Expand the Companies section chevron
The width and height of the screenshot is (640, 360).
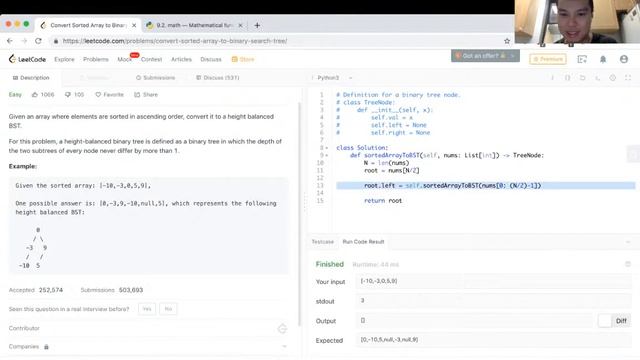[x=284, y=347]
